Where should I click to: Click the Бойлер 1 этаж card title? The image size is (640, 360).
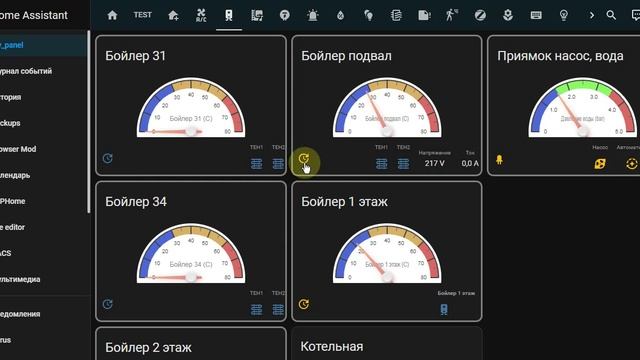tap(344, 202)
